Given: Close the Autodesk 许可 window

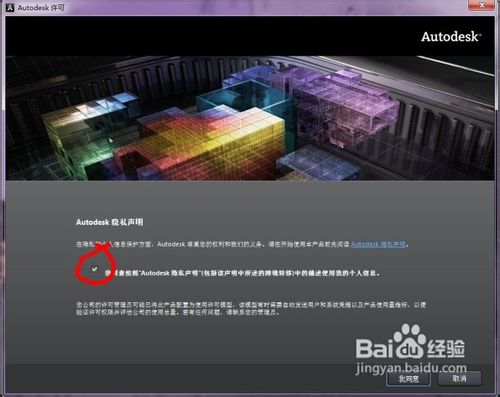Looking at the screenshot, I should point(482,5).
